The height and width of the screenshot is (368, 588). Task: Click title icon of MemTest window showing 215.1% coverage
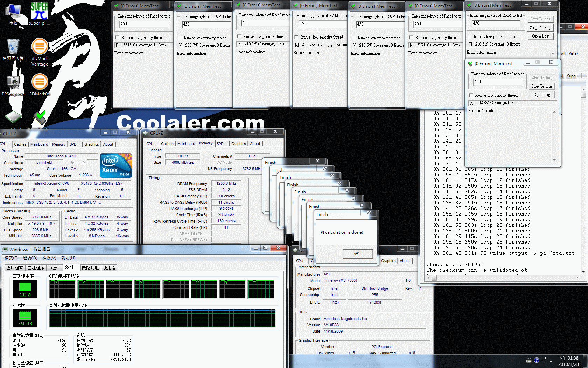pos(238,5)
